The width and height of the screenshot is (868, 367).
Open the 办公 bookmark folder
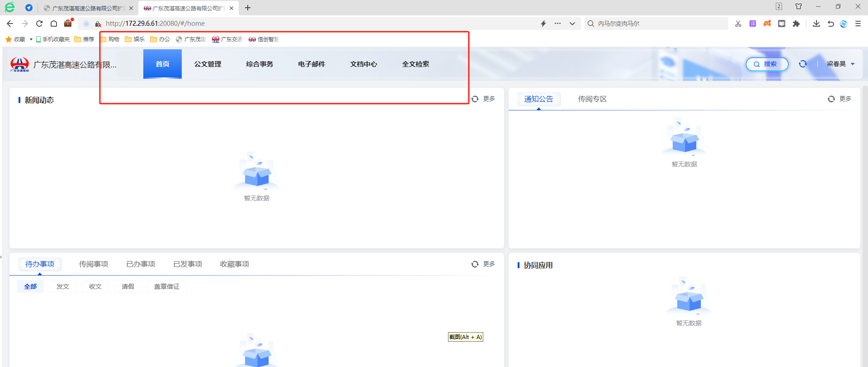(160, 39)
